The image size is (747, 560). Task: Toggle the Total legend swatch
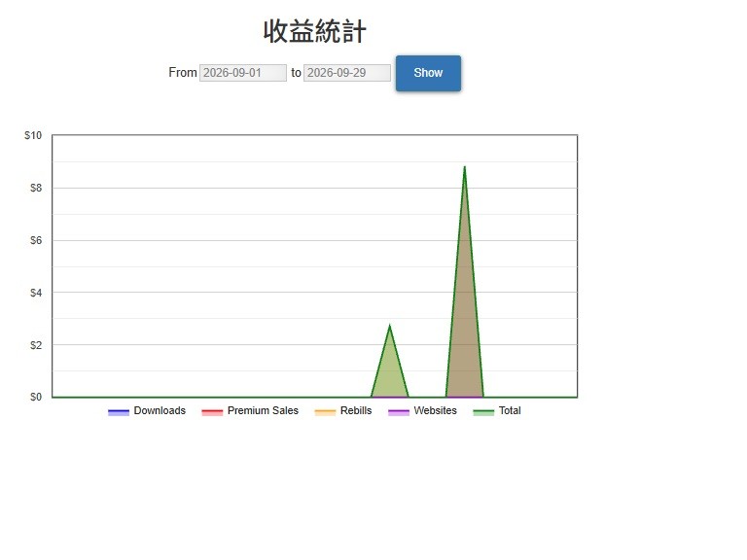click(x=483, y=412)
